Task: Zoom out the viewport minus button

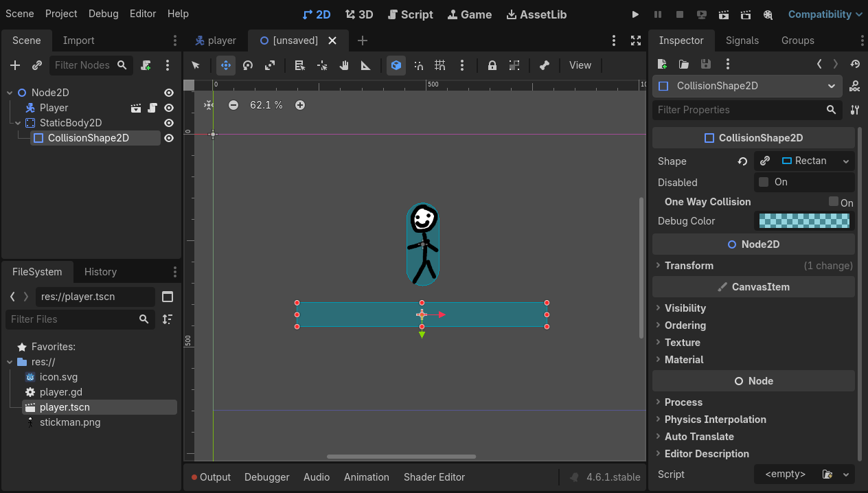Action: click(x=233, y=105)
